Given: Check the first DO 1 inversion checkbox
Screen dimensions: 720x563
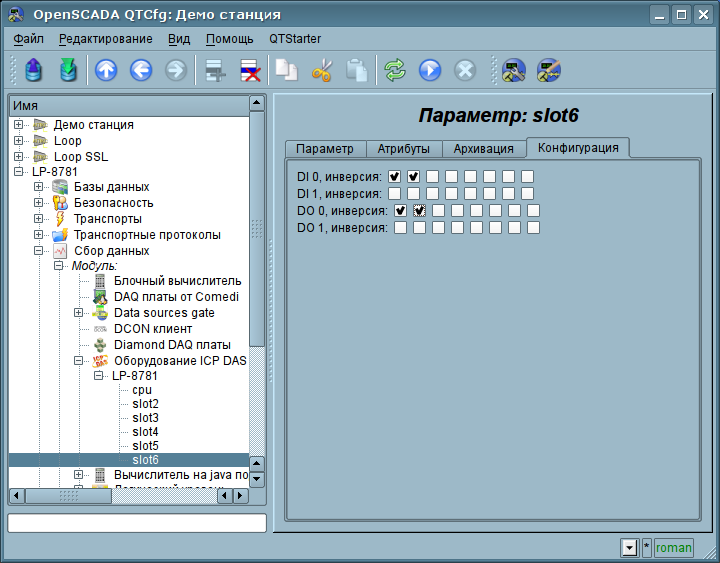Looking at the screenshot, I should tap(400, 228).
